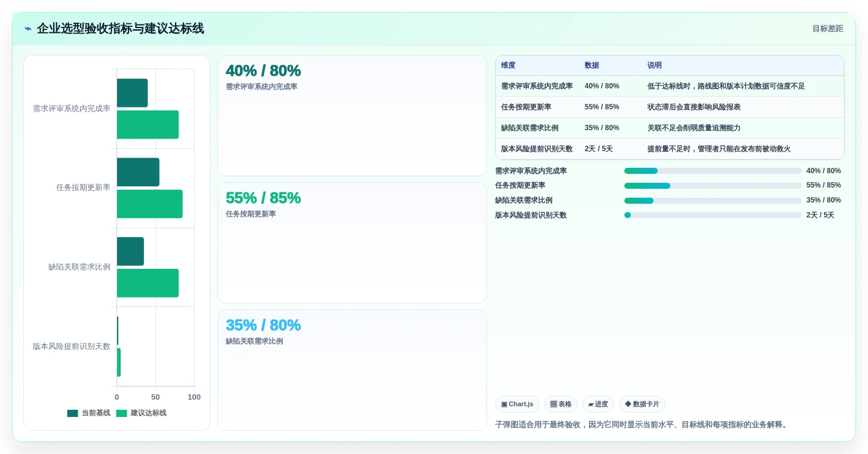Select table row 任务按期更新率
Image resolution: width=868 pixels, height=454 pixels.
[x=670, y=107]
